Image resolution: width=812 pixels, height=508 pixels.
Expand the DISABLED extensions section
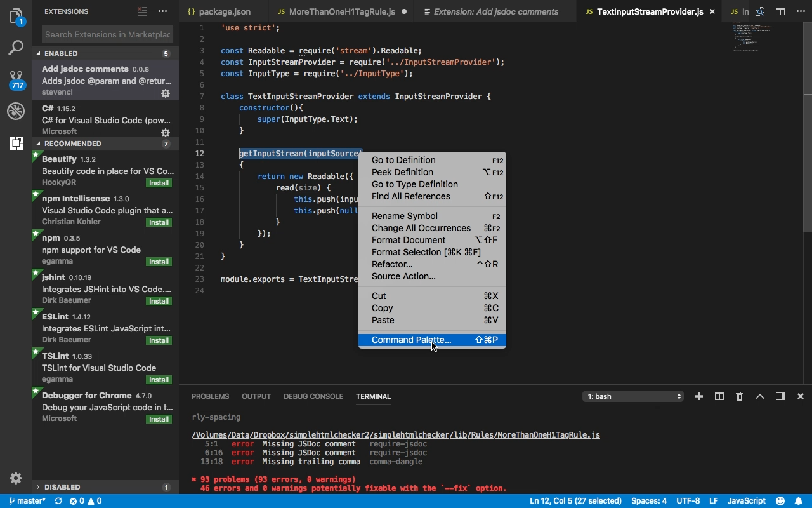(105, 487)
